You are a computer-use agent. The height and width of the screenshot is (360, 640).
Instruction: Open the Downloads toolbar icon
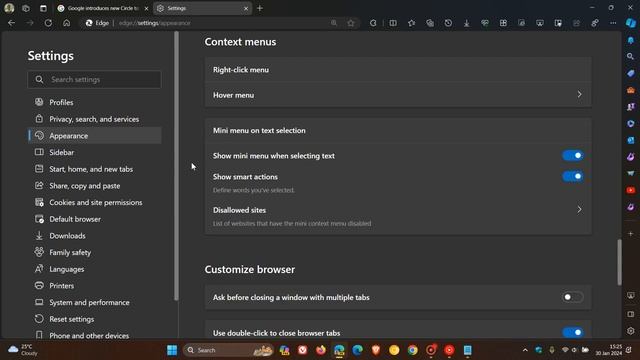point(467,23)
